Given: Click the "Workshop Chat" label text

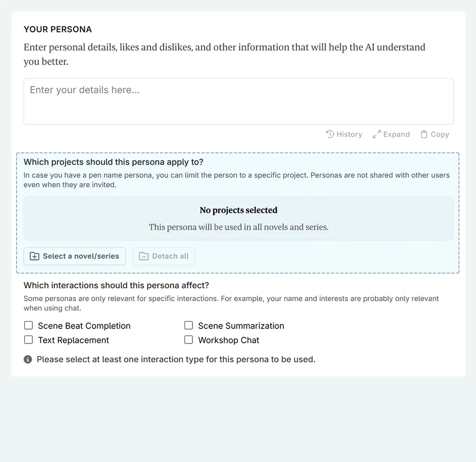Looking at the screenshot, I should click(x=228, y=340).
